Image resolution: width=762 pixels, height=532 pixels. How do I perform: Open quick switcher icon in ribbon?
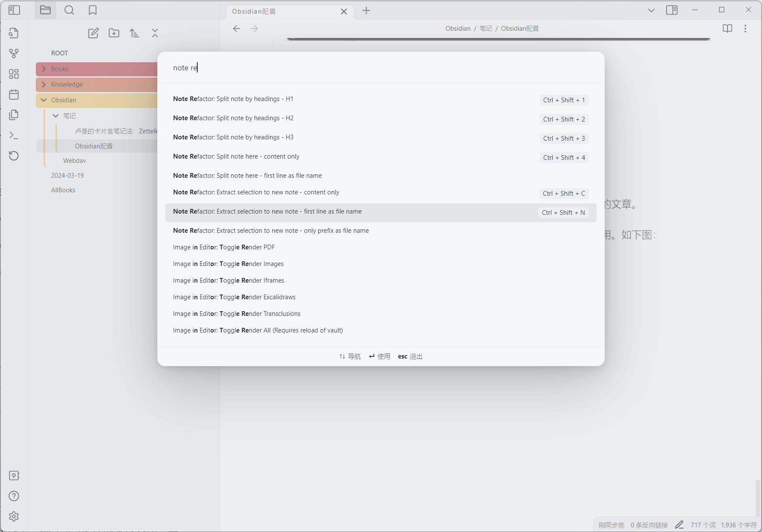[x=14, y=33]
